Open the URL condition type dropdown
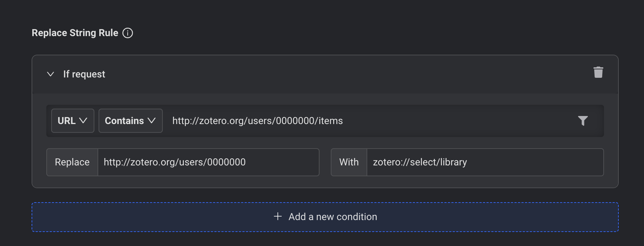The width and height of the screenshot is (644, 246). click(73, 121)
